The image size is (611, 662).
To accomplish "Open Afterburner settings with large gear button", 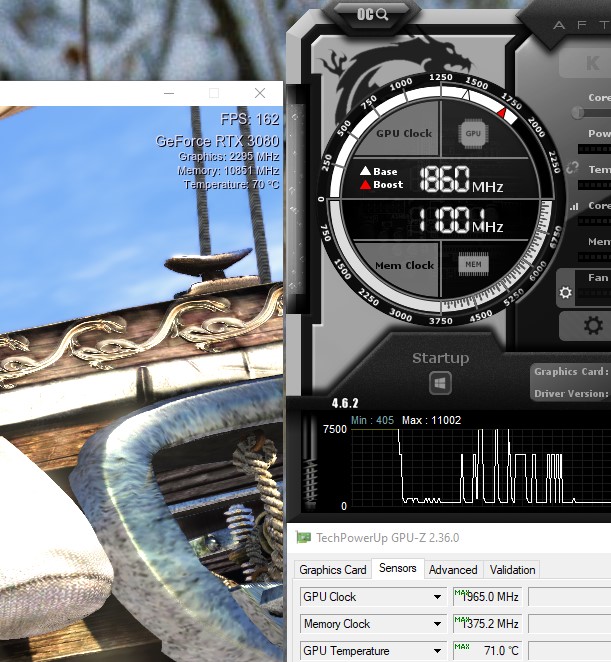I will coord(593,326).
